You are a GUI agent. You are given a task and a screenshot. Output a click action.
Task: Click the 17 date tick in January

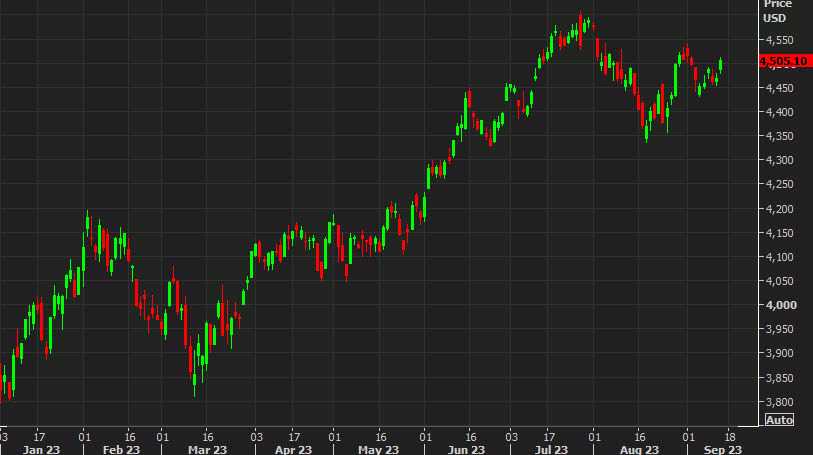39,436
